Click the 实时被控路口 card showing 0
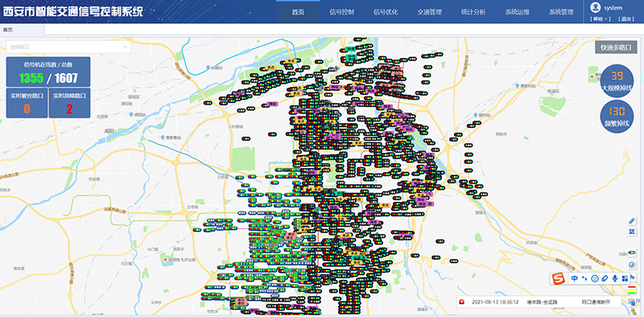644x317 pixels. (27, 103)
